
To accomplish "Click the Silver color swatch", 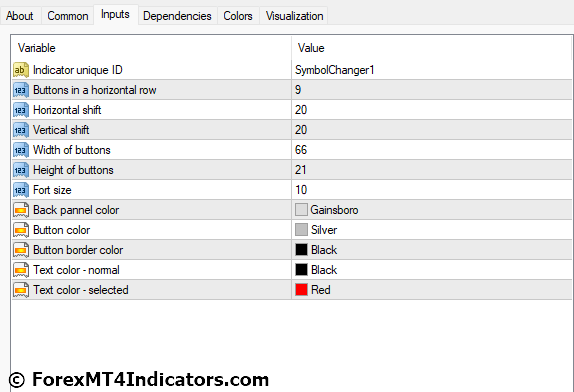I will click(301, 230).
